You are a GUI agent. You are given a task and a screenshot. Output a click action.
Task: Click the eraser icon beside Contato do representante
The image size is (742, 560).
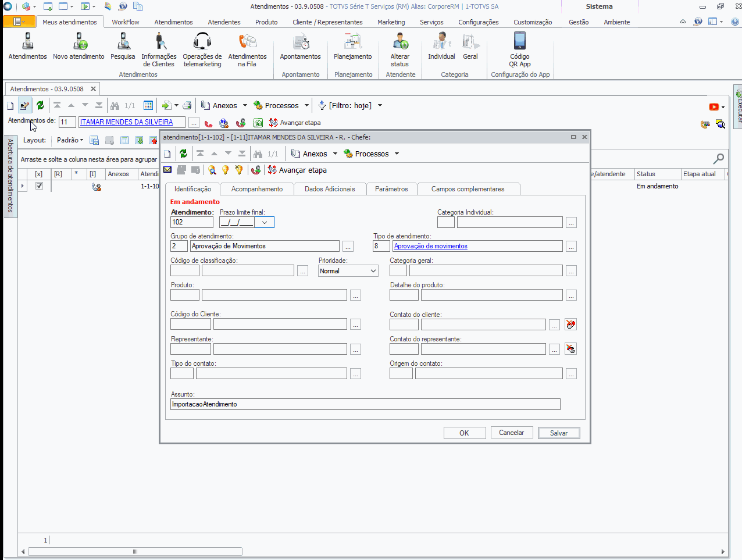[x=570, y=349]
